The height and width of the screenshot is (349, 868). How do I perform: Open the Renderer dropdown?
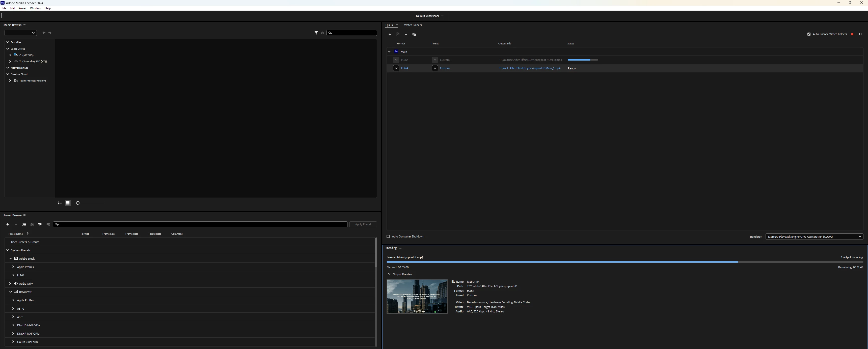click(x=814, y=237)
